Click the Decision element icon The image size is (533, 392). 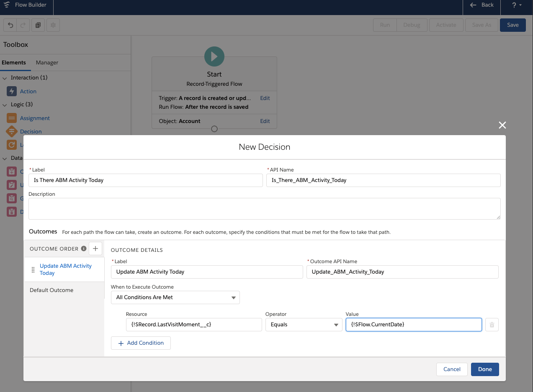12,131
